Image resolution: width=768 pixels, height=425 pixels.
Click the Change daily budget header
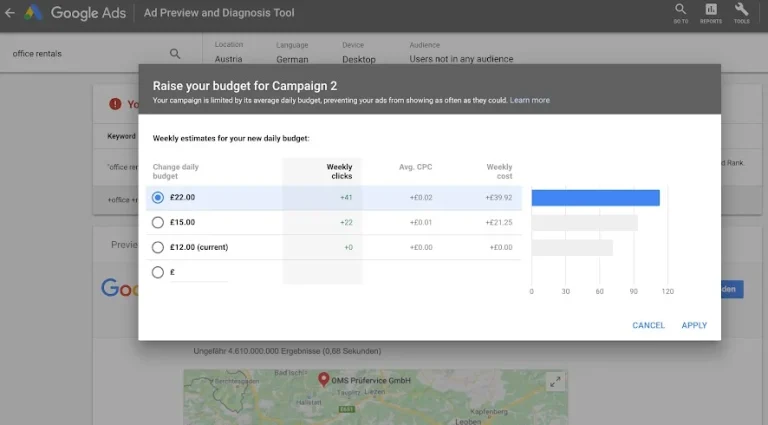point(175,171)
